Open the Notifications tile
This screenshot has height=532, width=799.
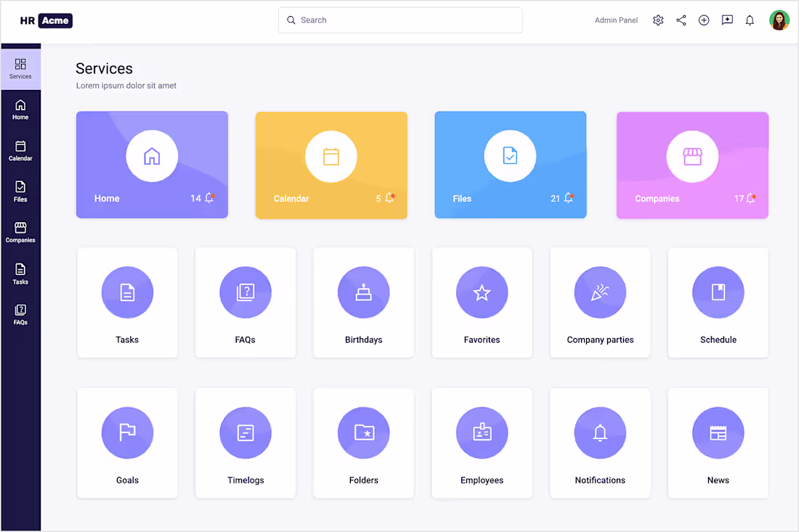(x=600, y=443)
